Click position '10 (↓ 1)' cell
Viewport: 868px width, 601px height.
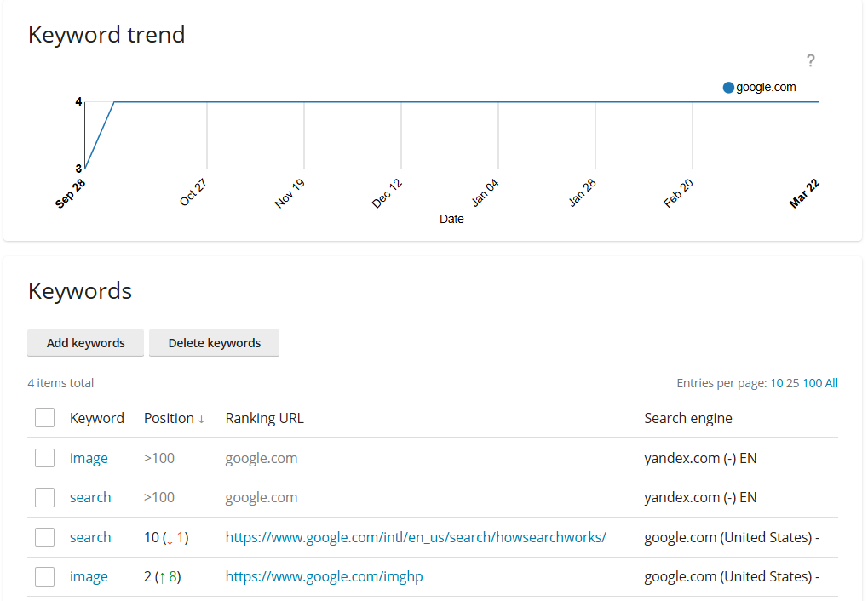coord(166,537)
